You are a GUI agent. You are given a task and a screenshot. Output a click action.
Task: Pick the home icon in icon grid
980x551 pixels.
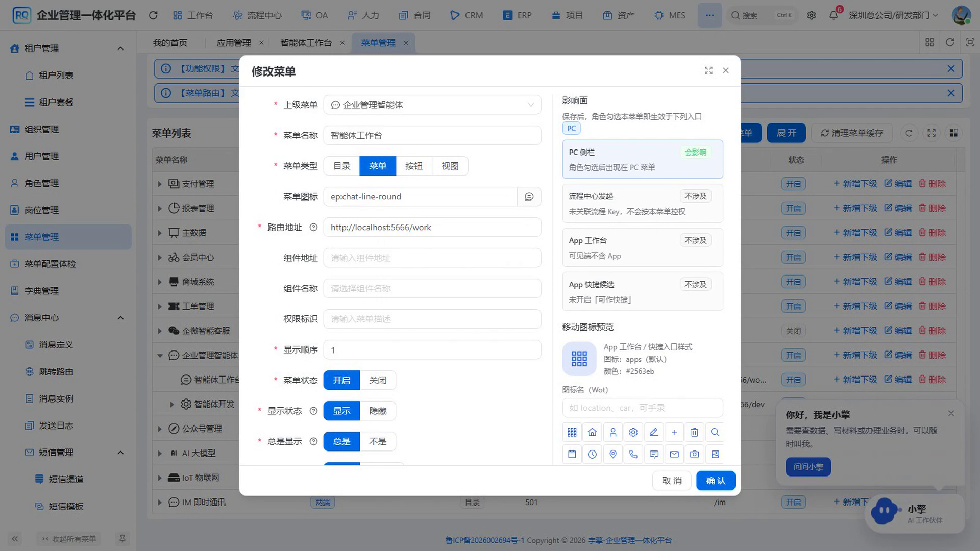[592, 432]
